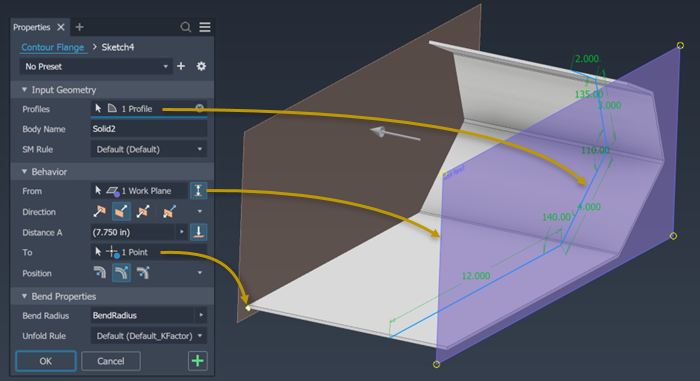Apply and create new flange with green plus
The height and width of the screenshot is (381, 700).
[198, 361]
